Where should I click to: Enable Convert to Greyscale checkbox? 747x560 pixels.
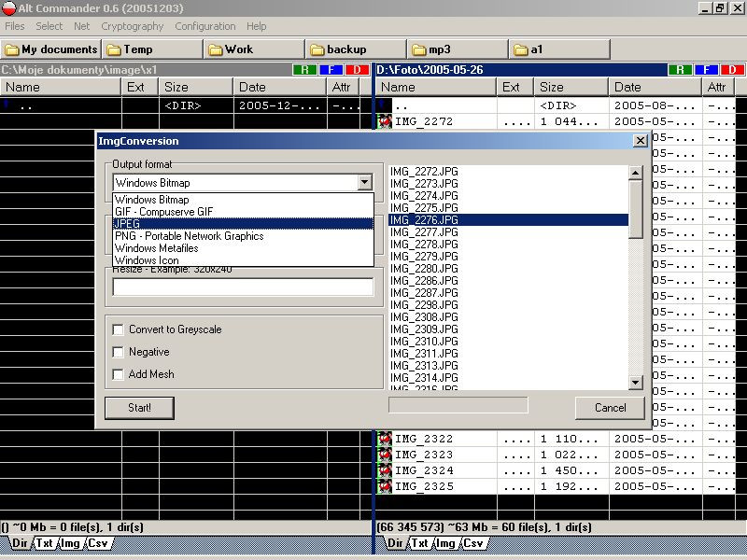(118, 329)
